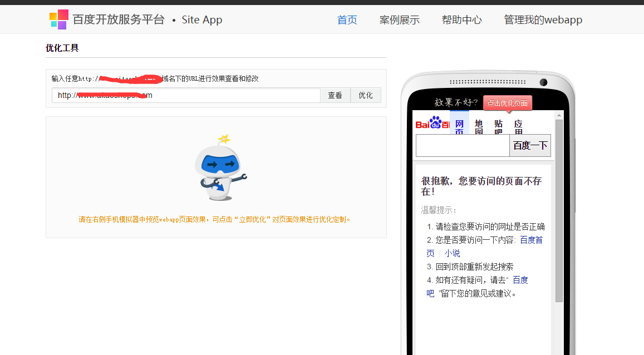The width and height of the screenshot is (644, 355).
Task: Follow the 小说 link in phone preview
Action: 452,253
